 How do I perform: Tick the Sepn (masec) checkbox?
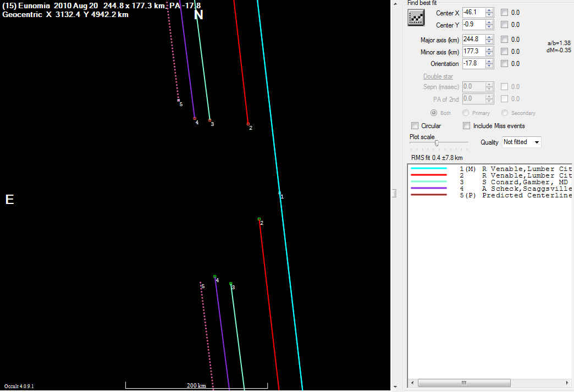[x=504, y=86]
